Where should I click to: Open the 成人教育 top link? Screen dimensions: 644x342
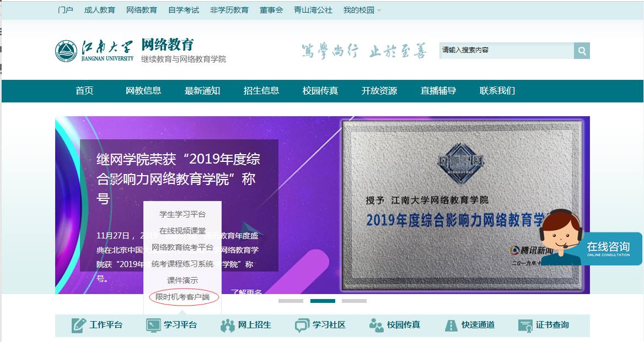[100, 10]
